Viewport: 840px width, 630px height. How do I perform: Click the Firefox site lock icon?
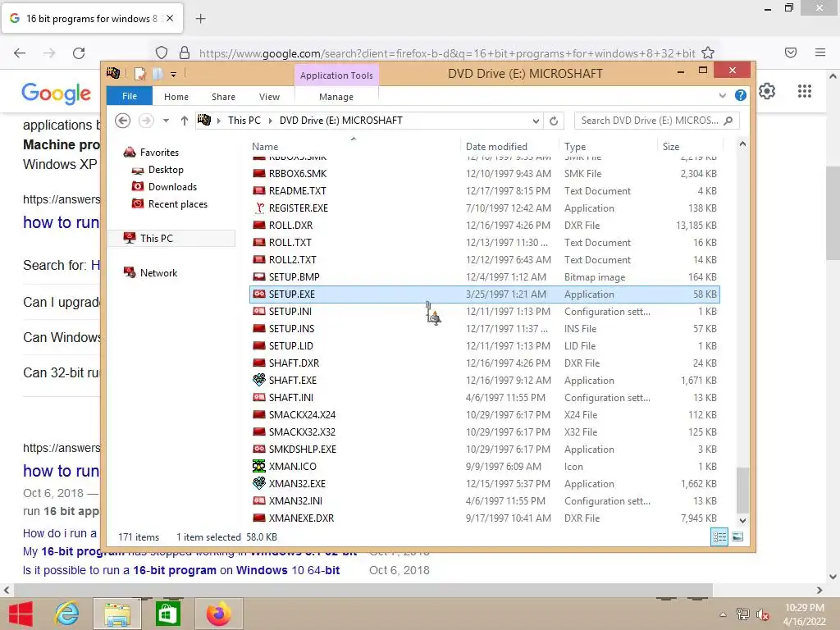(185, 53)
